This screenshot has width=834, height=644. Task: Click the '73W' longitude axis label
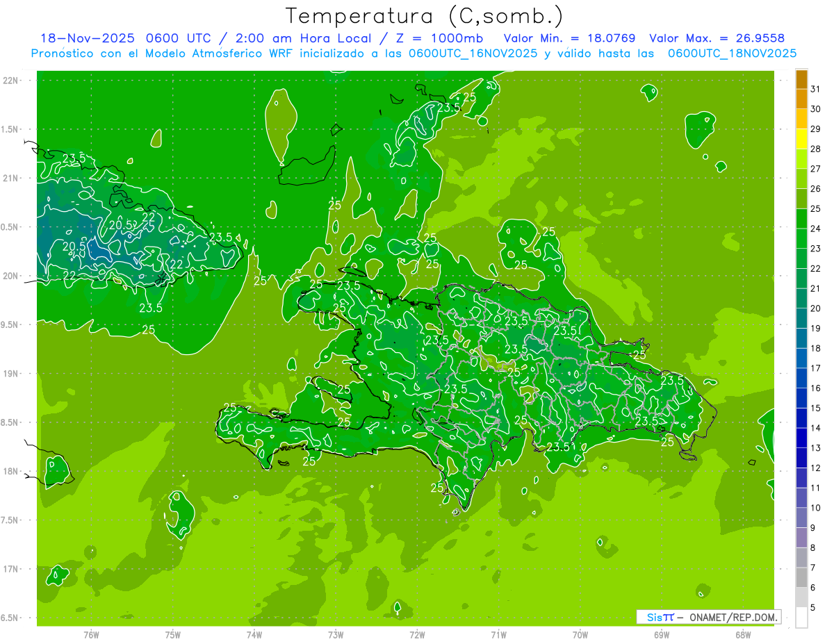[x=336, y=634]
